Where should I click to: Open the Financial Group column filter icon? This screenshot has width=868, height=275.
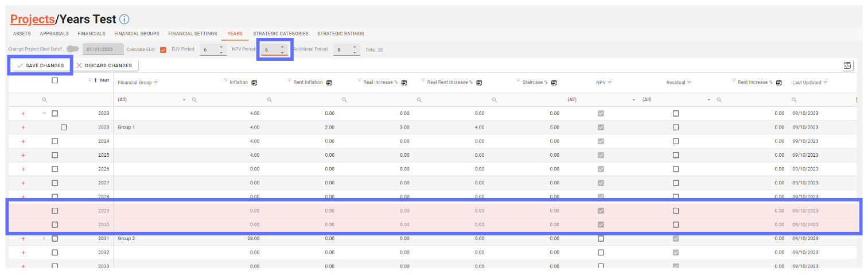pos(156,83)
